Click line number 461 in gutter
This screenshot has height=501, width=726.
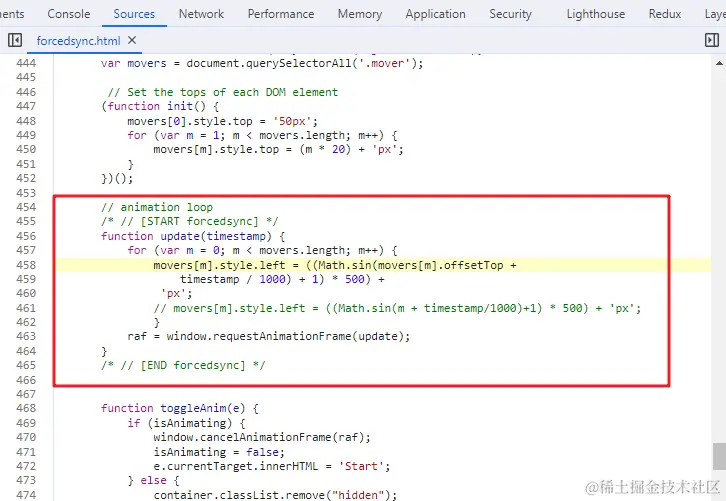coord(26,308)
